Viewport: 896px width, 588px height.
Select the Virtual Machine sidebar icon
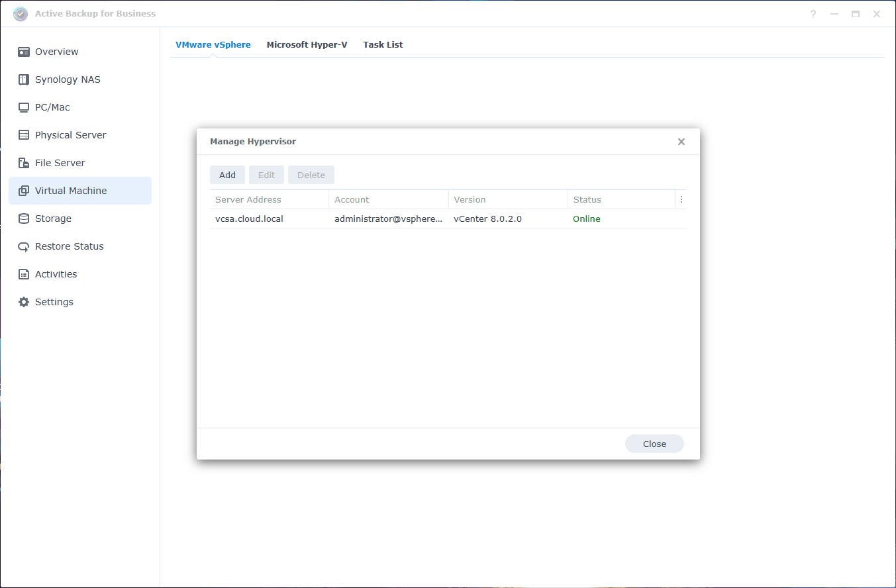tap(24, 191)
